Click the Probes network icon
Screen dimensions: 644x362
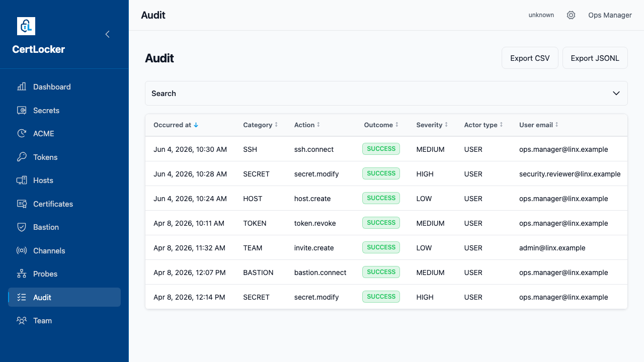click(x=22, y=274)
